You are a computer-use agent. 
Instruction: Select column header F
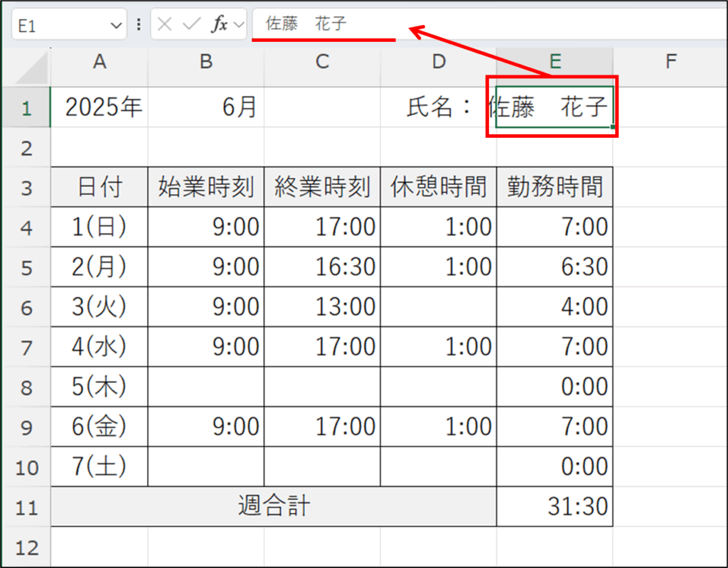670,63
